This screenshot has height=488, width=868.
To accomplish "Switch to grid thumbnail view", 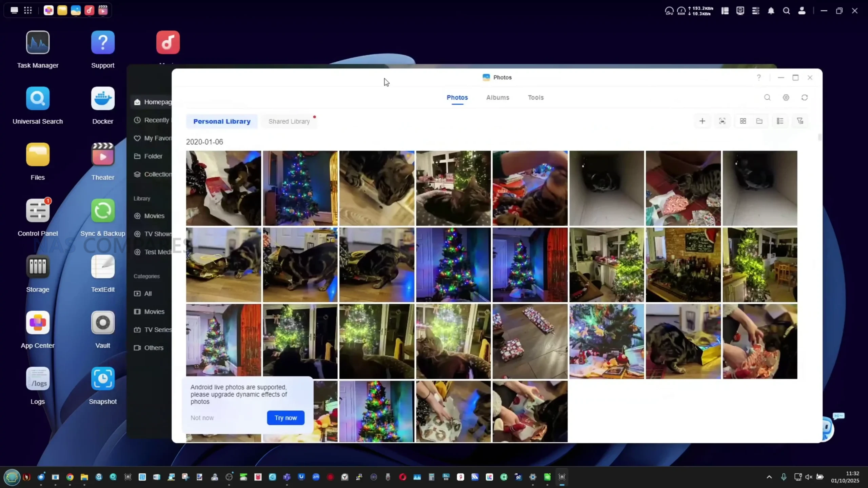I will coord(743,121).
